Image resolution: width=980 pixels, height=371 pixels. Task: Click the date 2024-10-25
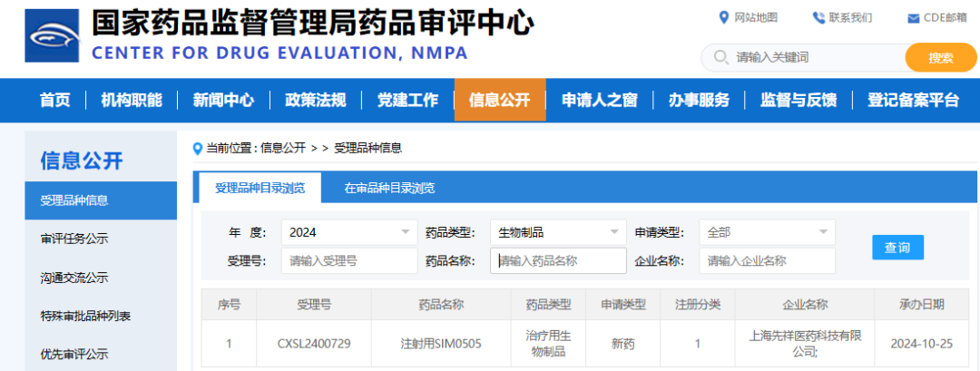pyautogui.click(x=922, y=344)
